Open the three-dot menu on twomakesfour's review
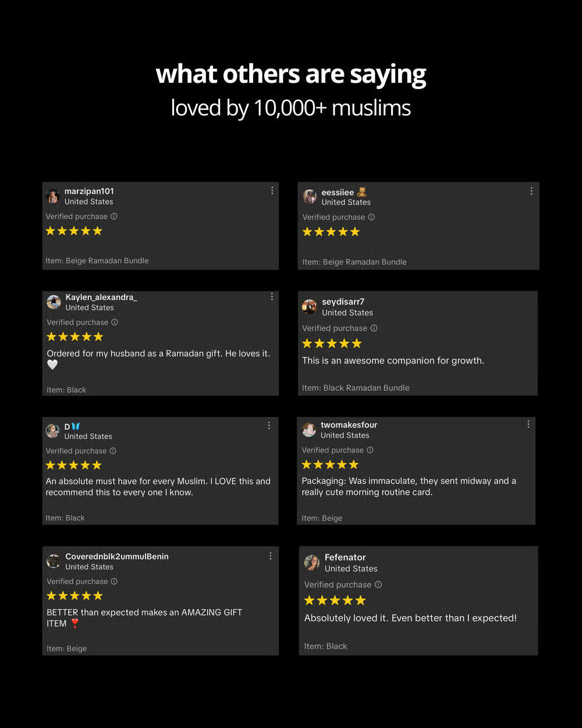Image resolution: width=582 pixels, height=728 pixels. [528, 425]
